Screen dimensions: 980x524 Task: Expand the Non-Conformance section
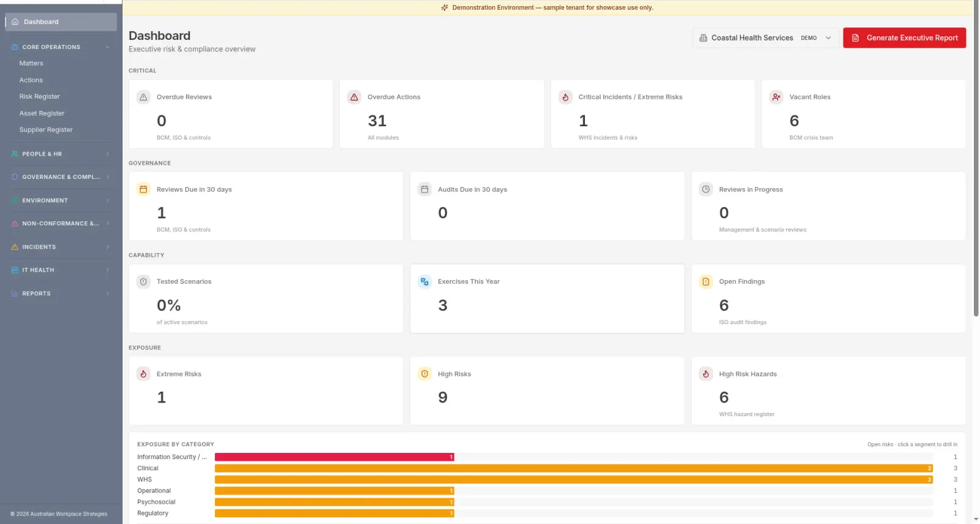[x=108, y=224]
